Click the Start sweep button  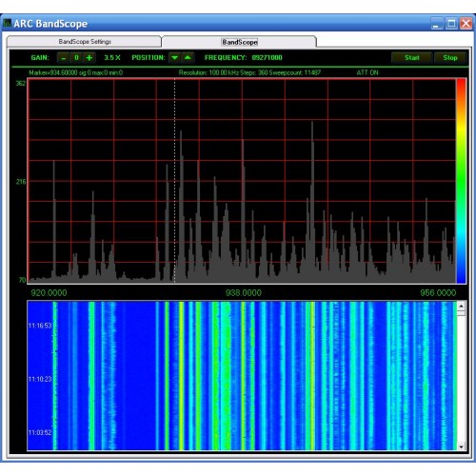point(411,58)
